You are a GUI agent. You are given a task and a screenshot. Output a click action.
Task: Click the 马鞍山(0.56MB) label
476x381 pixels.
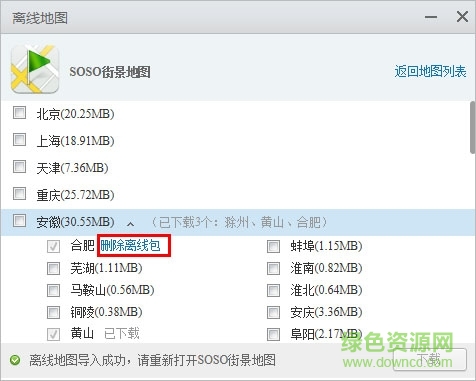coord(112,290)
